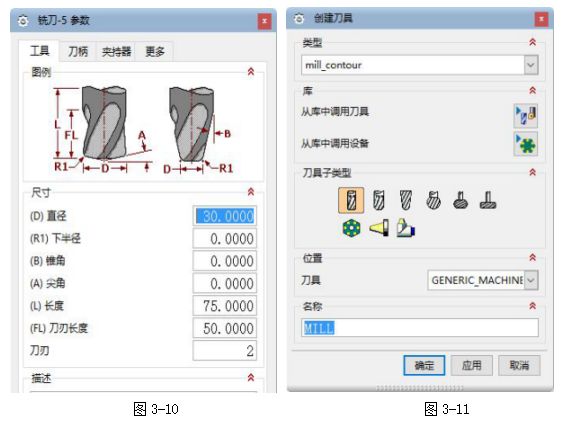
Task: Click the dotted resize grip below buttons
Action: click(x=420, y=388)
